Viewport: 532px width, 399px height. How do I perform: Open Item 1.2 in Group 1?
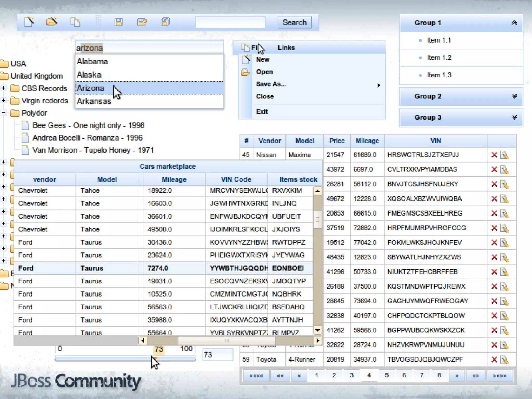pos(439,58)
